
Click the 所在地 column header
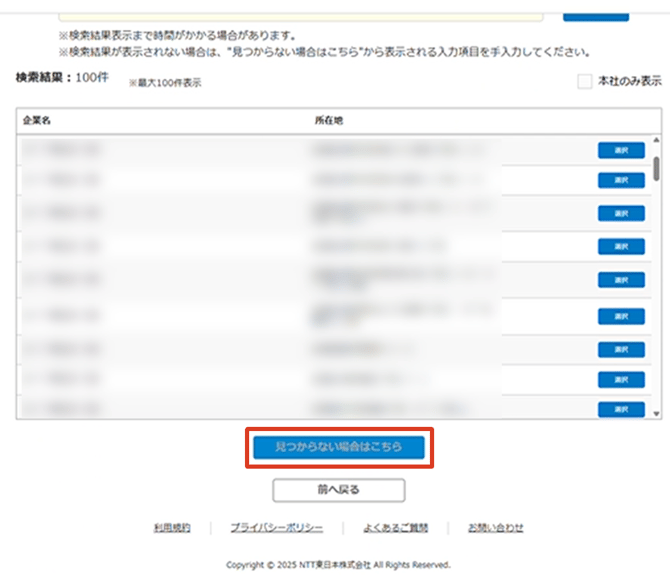329,119
